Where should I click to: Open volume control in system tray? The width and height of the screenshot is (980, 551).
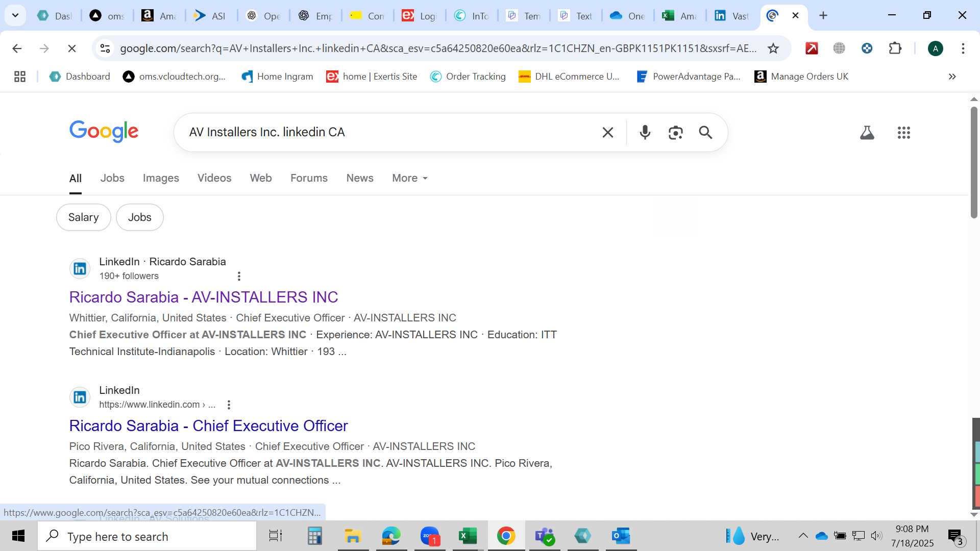tap(876, 536)
